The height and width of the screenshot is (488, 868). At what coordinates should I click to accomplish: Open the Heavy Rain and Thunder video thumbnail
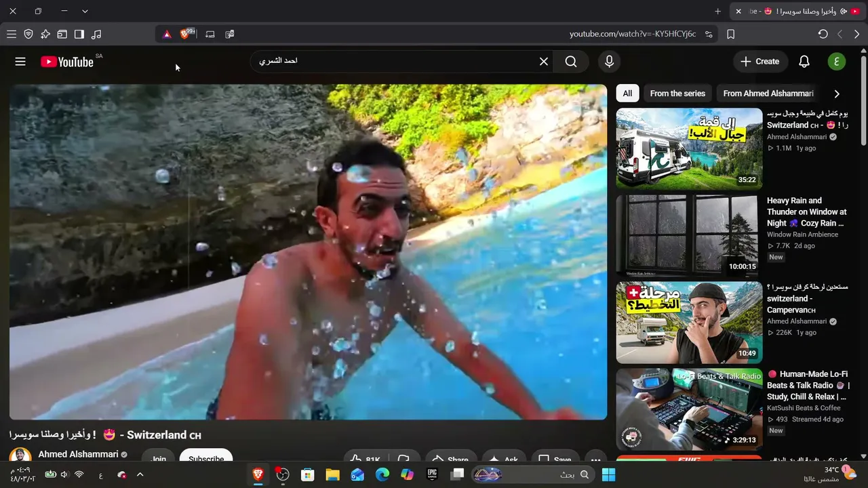(689, 235)
